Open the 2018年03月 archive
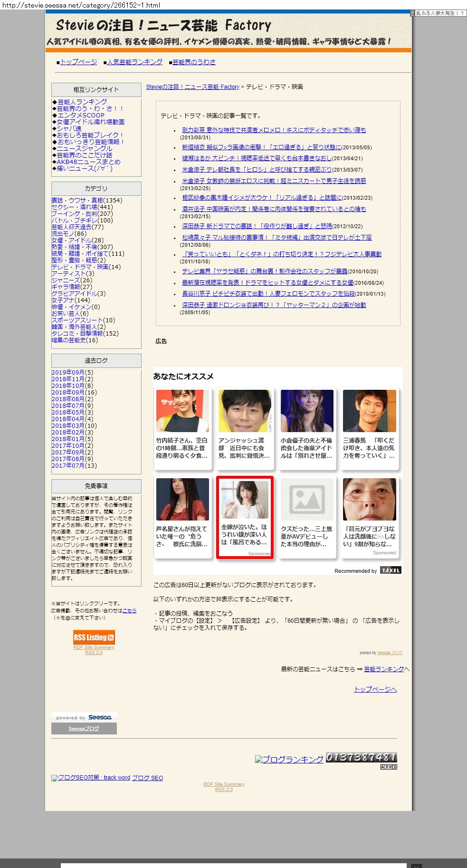Image resolution: width=467 pixels, height=868 pixels. (68, 425)
